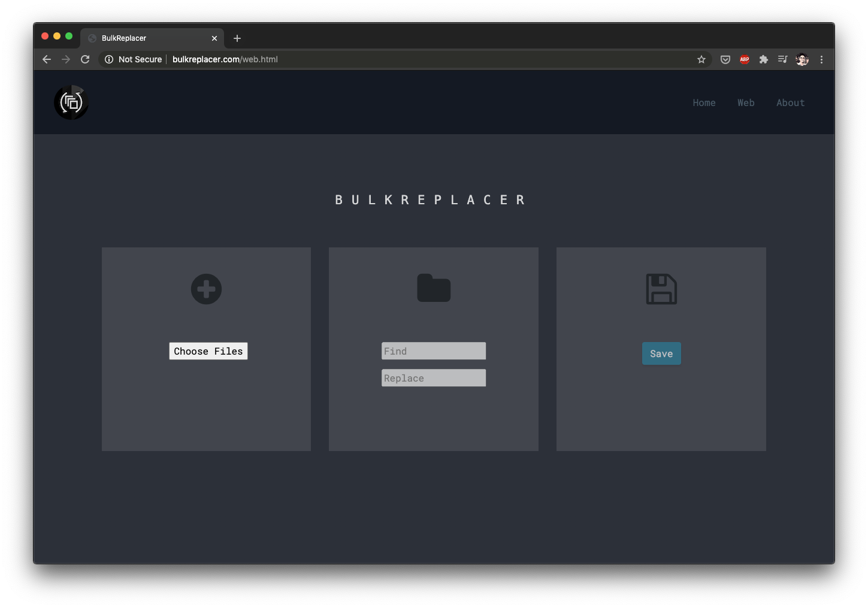Image resolution: width=868 pixels, height=608 pixels.
Task: Click the address bar URL bulkreplacer.com/web.html
Action: [225, 59]
